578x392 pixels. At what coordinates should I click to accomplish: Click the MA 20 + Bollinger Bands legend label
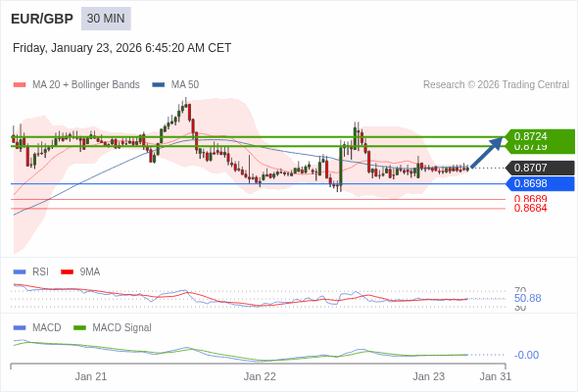coord(86,85)
